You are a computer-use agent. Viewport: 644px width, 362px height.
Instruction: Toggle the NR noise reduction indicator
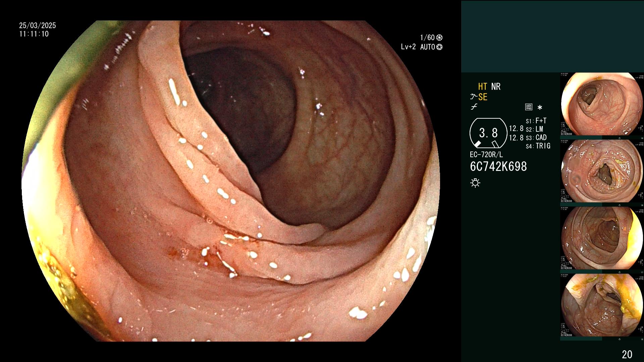496,86
